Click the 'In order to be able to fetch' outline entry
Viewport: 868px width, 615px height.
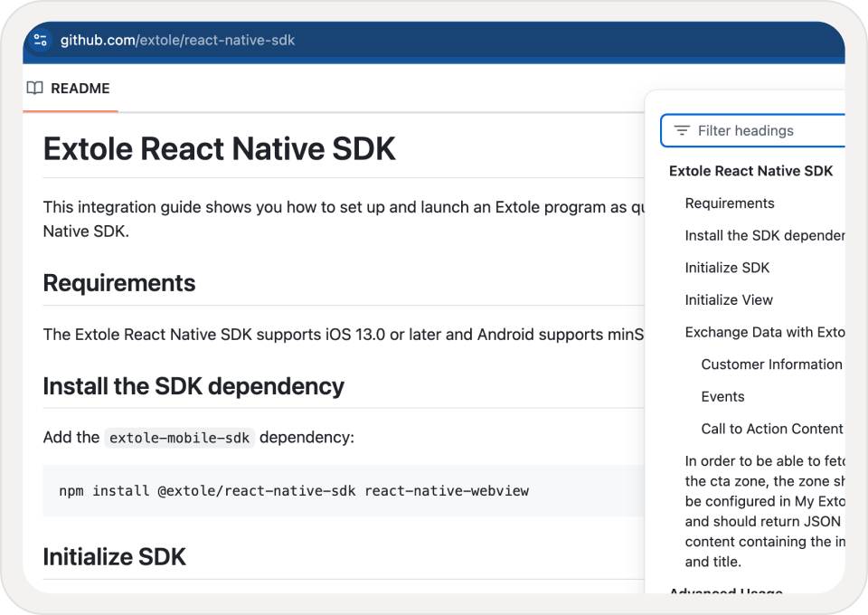pos(765,511)
